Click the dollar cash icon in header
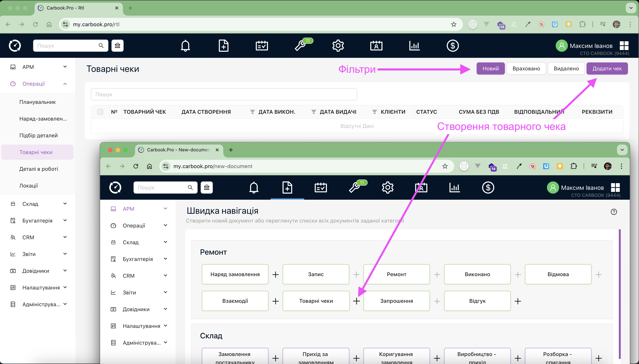This screenshot has width=639, height=364. [x=452, y=45]
